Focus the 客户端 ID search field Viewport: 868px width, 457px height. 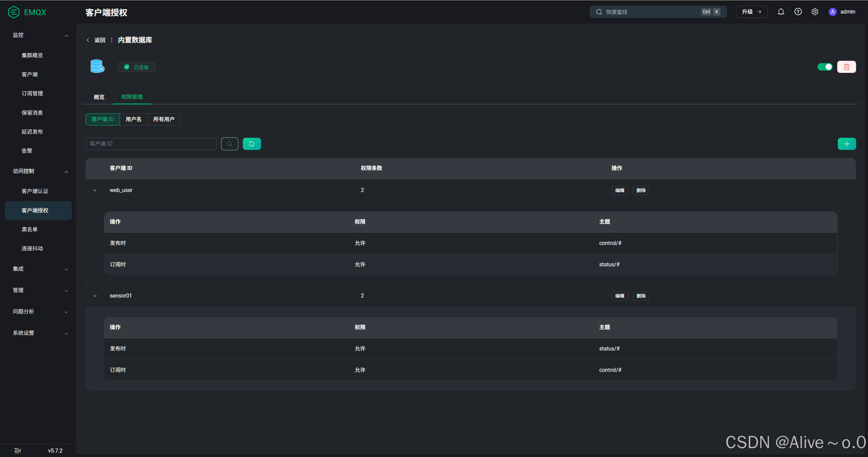(151, 144)
